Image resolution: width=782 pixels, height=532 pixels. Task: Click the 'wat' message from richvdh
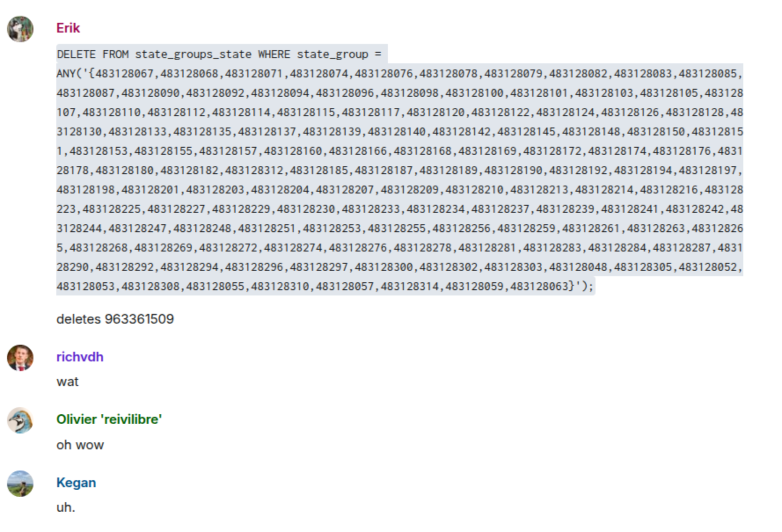pyautogui.click(x=67, y=382)
